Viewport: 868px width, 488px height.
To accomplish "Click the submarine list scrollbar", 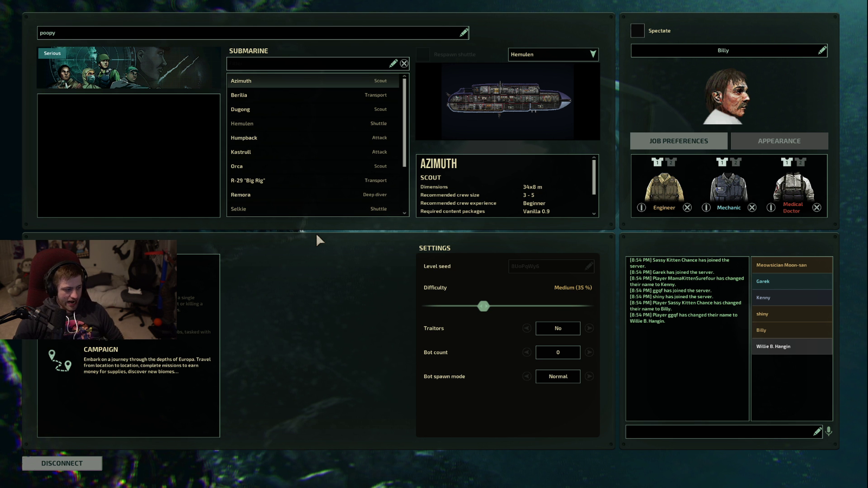I will 404,123.
